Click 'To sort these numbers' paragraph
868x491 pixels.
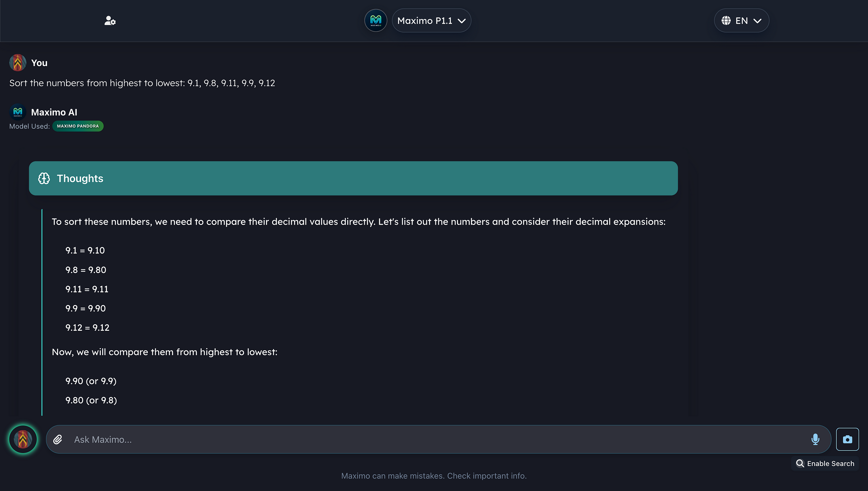point(359,222)
